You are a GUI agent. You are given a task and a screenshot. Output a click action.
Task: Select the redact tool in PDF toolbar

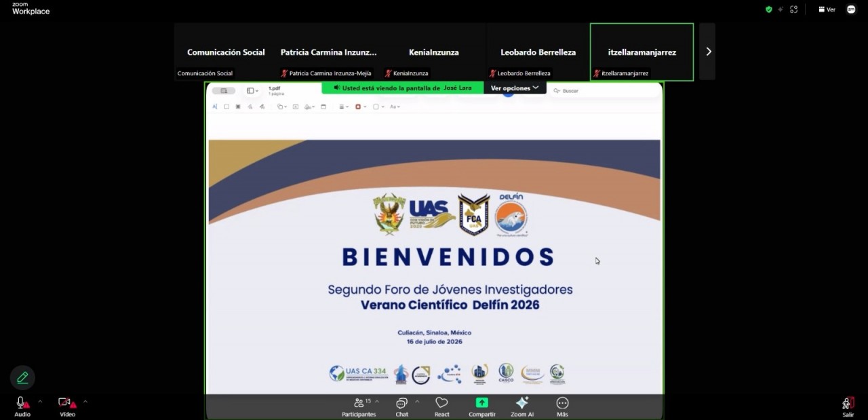[238, 107]
